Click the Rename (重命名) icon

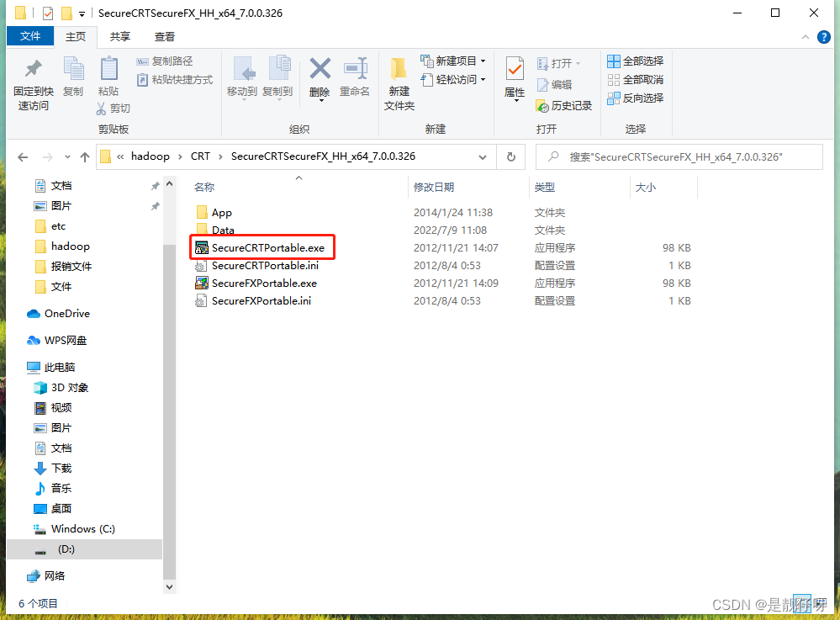(x=355, y=69)
